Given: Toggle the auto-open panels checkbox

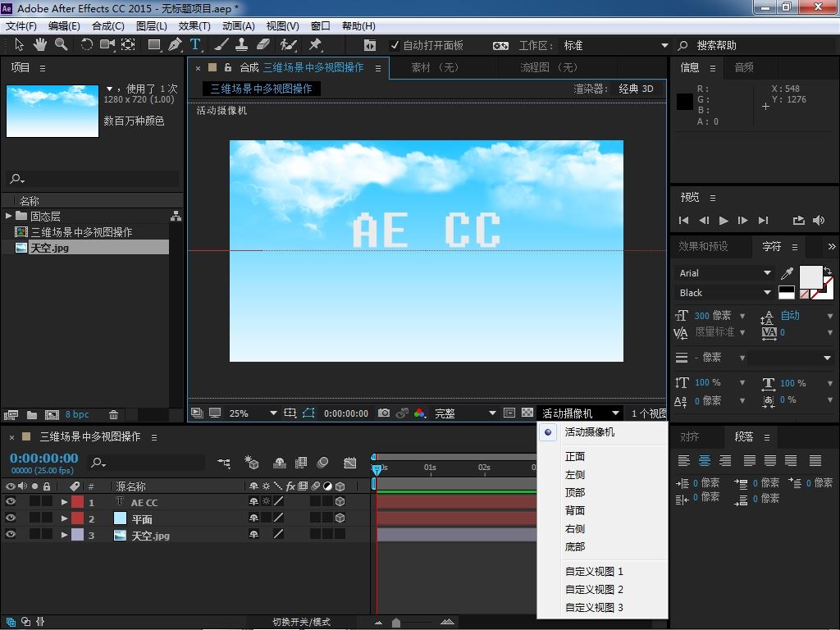Looking at the screenshot, I should pyautogui.click(x=395, y=46).
